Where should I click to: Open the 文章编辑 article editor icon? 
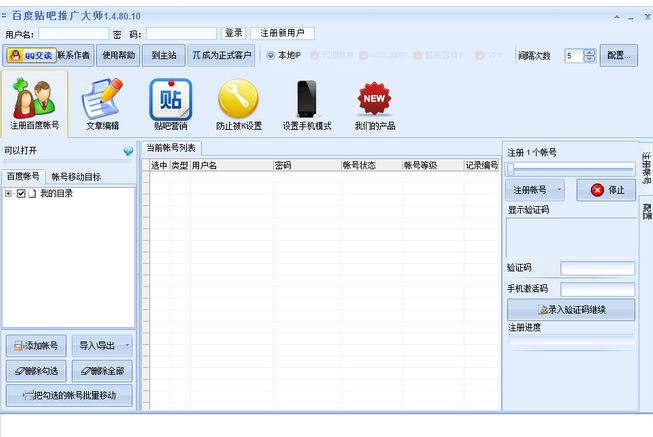coord(102,103)
